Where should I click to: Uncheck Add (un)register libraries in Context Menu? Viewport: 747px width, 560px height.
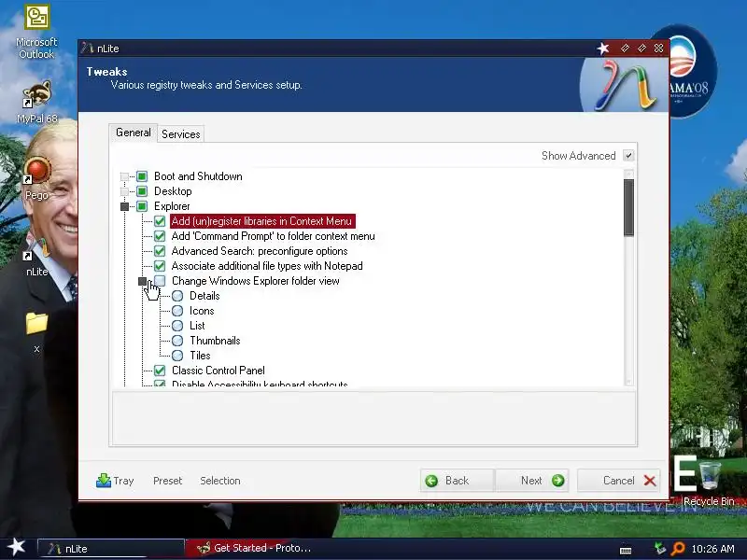(x=160, y=221)
